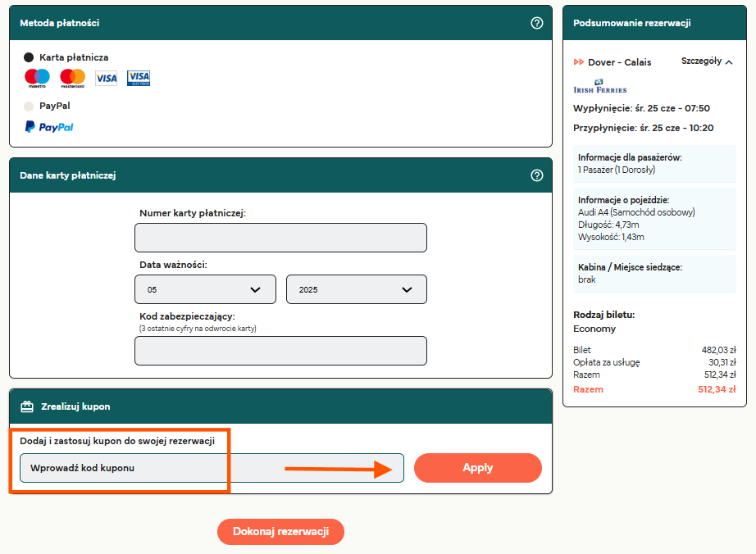Viewport: 756px width, 554px height.
Task: Select Karta płatnicza payment option
Action: [x=29, y=57]
